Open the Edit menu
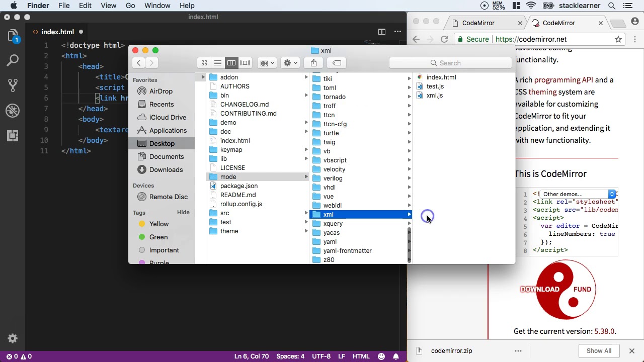This screenshot has height=362, width=644. 85,6
